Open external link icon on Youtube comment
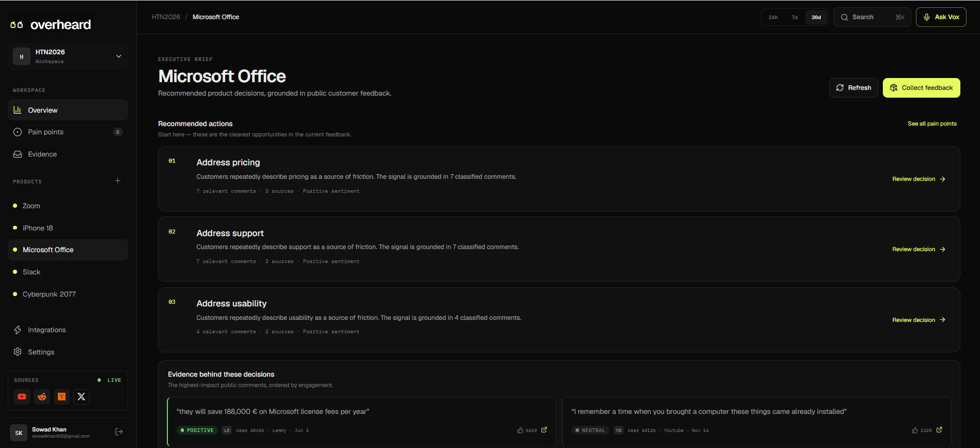Image resolution: width=980 pixels, height=448 pixels. pos(939,430)
